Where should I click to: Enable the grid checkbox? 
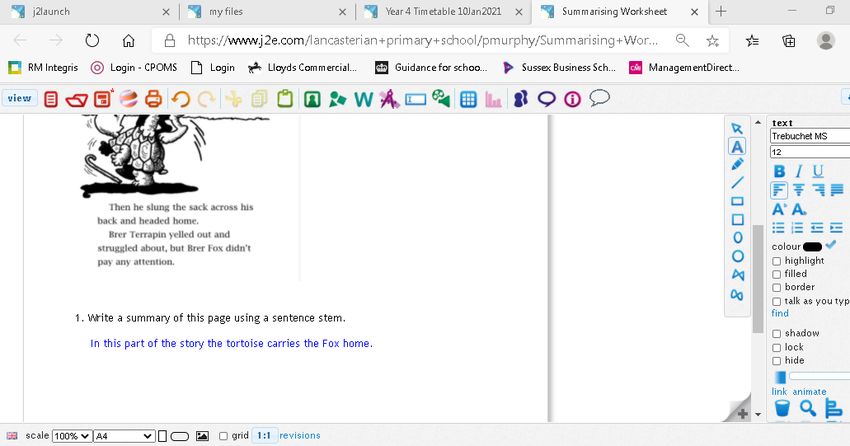pyautogui.click(x=223, y=436)
